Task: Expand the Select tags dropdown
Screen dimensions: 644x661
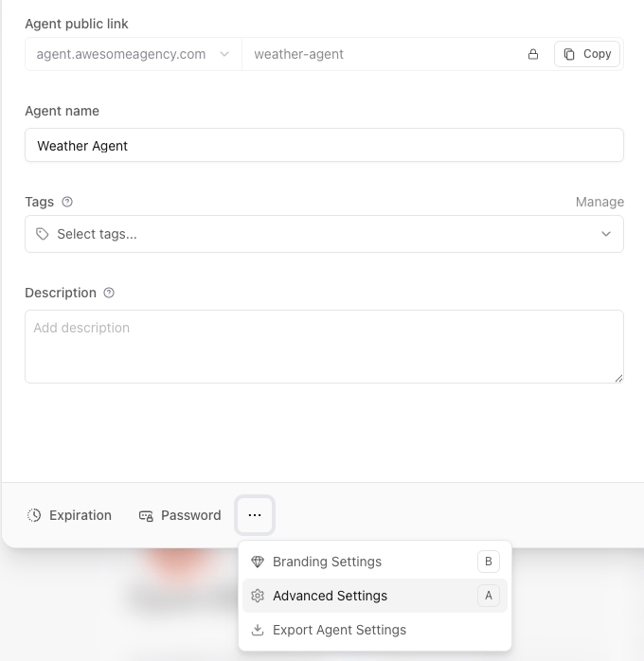Action: [x=324, y=234]
